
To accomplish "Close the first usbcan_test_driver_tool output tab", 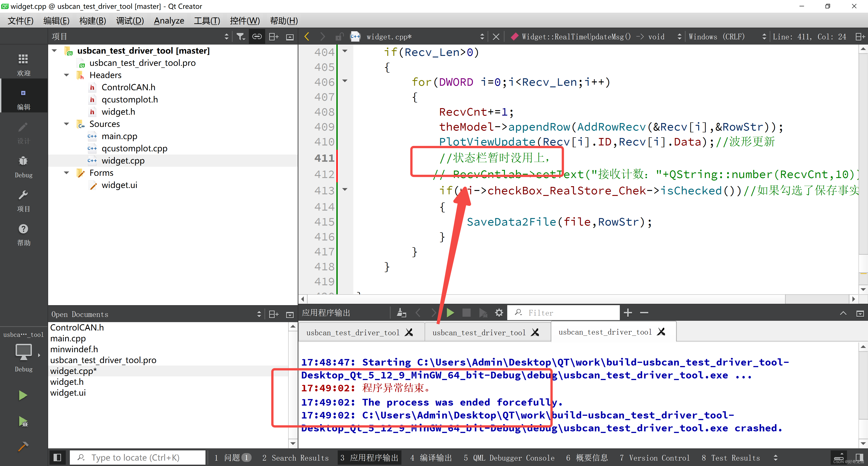I will [409, 333].
